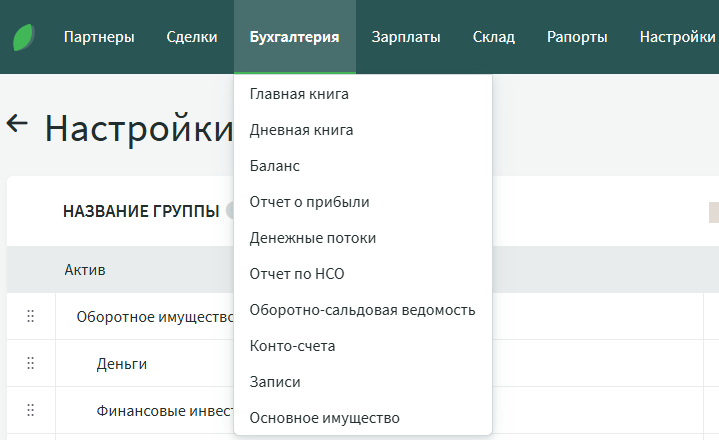Collapse the Бухгалтерия dropdown menu

tap(294, 37)
